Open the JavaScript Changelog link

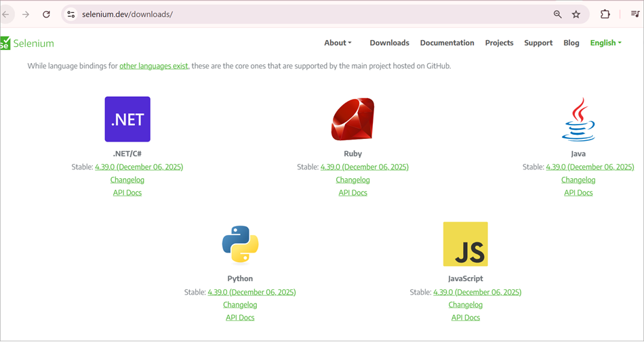pos(465,305)
